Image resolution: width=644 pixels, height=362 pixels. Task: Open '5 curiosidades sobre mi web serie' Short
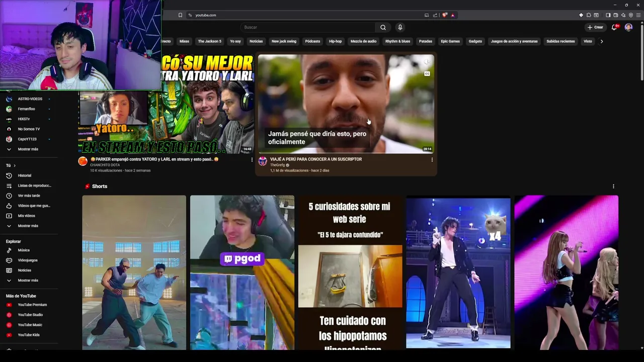(x=350, y=272)
